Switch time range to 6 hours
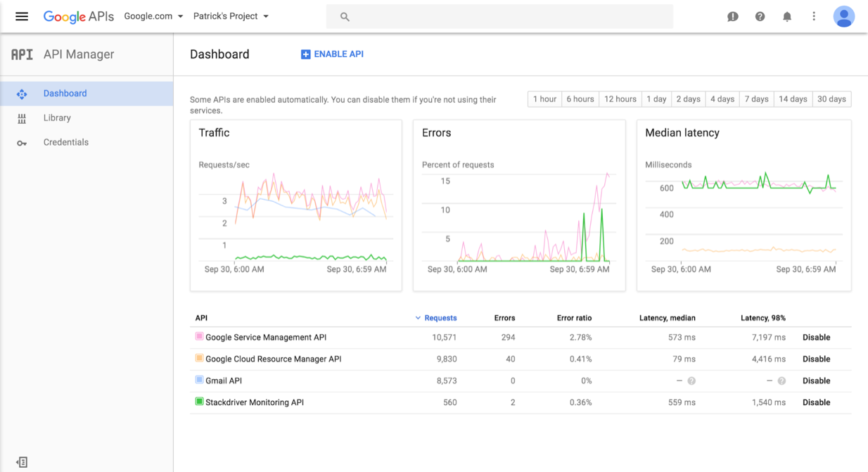 point(580,99)
